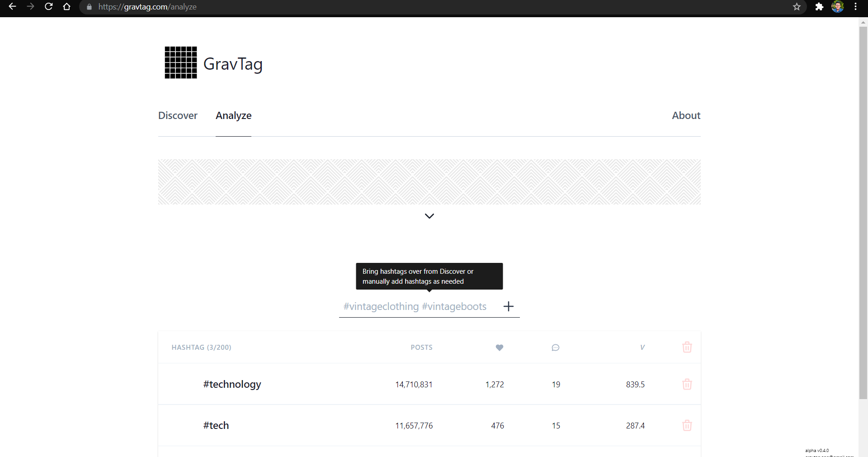View site security lock icon
868x457 pixels.
pos(89,7)
